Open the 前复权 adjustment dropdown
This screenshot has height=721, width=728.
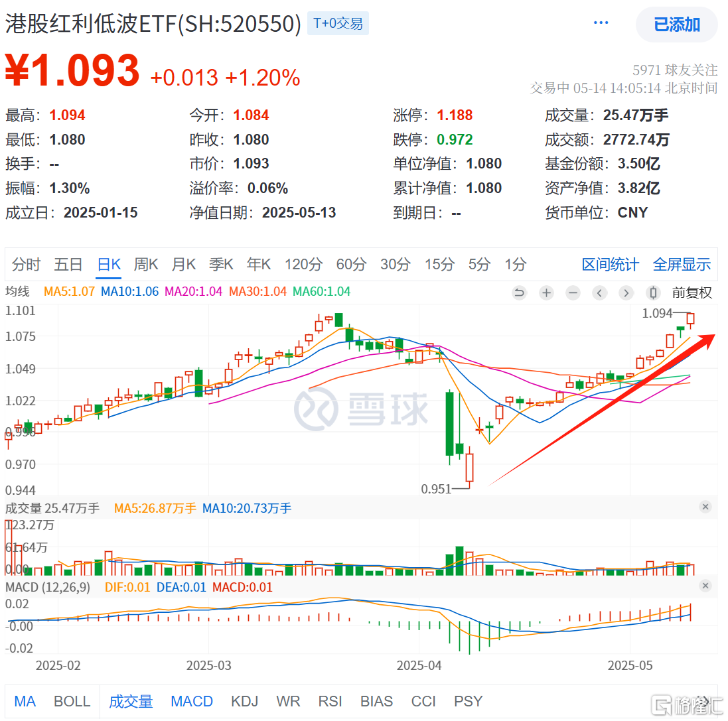point(692,293)
